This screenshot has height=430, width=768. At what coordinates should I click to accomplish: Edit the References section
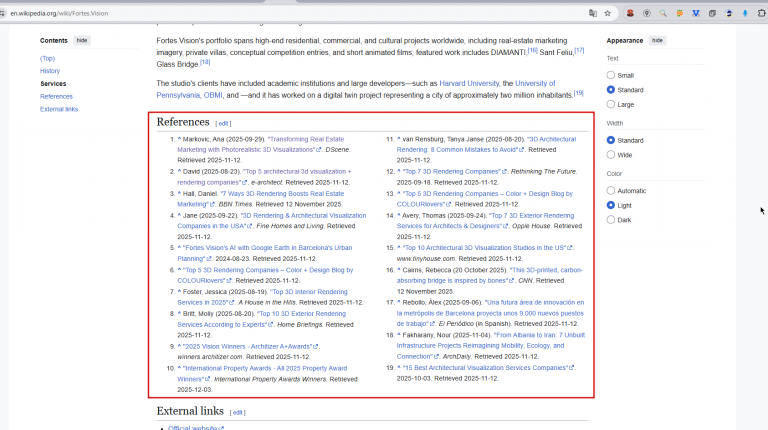(223, 124)
